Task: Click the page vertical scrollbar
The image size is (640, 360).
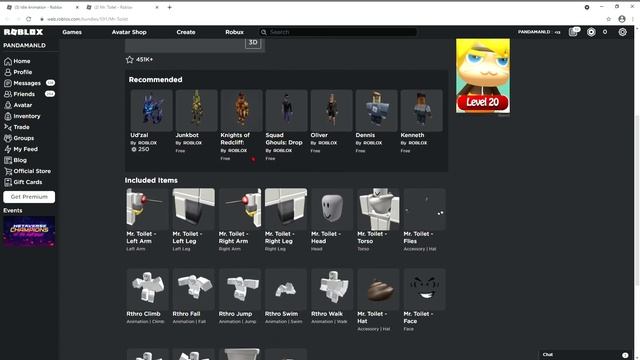Action: pos(636,192)
